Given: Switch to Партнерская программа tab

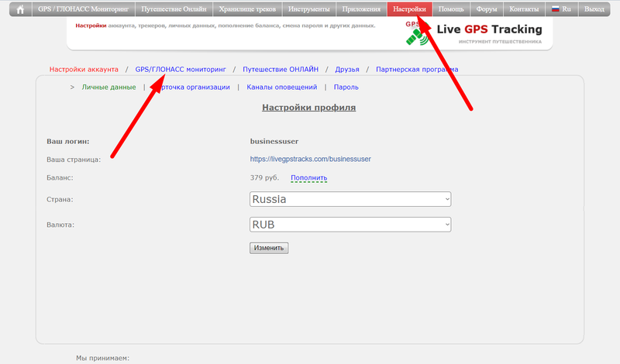Looking at the screenshot, I should point(417,69).
